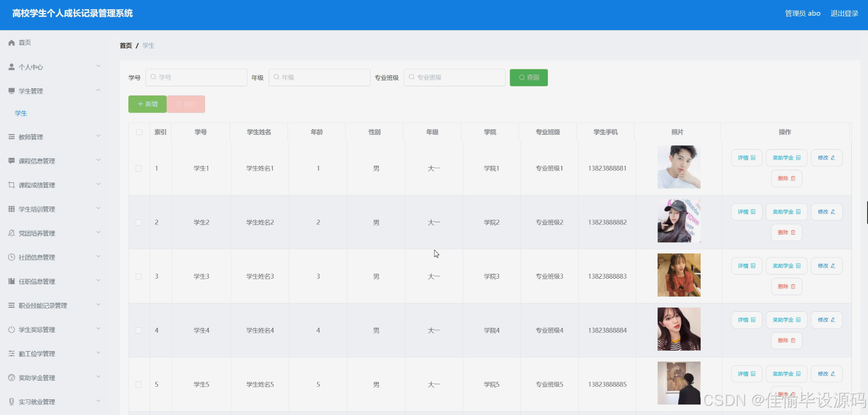Select the header checkbox to select all rows

coord(139,132)
